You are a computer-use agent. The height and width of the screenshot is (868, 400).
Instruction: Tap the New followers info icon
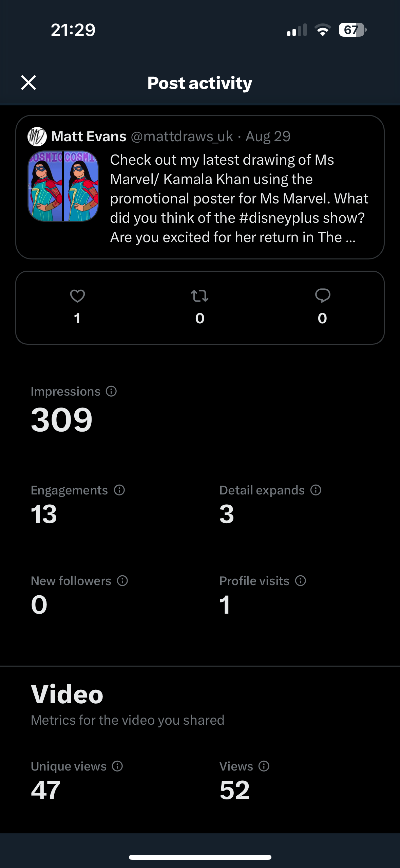coord(122,581)
